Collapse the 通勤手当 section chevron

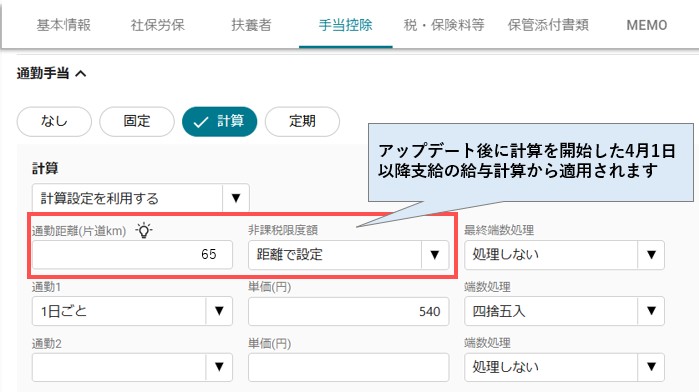tap(81, 73)
